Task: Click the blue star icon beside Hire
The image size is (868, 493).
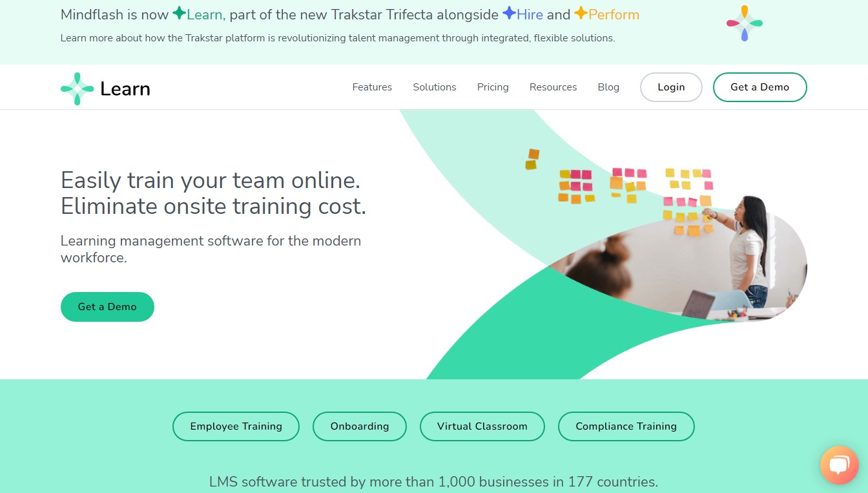Action: tap(509, 14)
